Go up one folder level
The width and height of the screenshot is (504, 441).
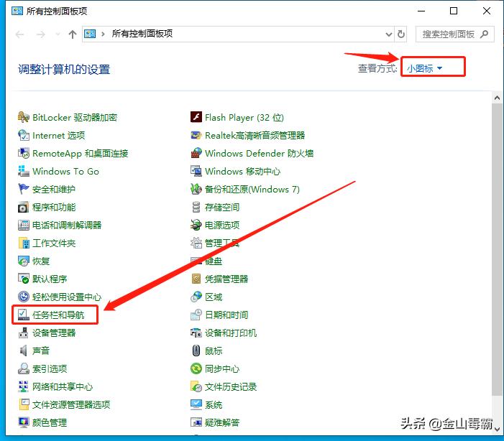pos(73,34)
